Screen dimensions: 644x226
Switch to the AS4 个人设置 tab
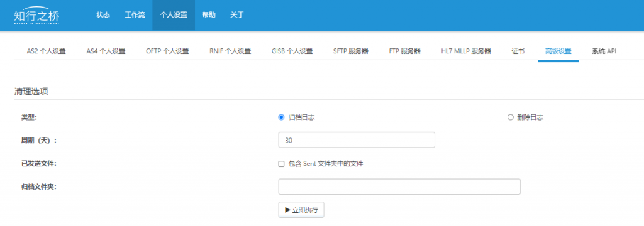click(x=106, y=51)
